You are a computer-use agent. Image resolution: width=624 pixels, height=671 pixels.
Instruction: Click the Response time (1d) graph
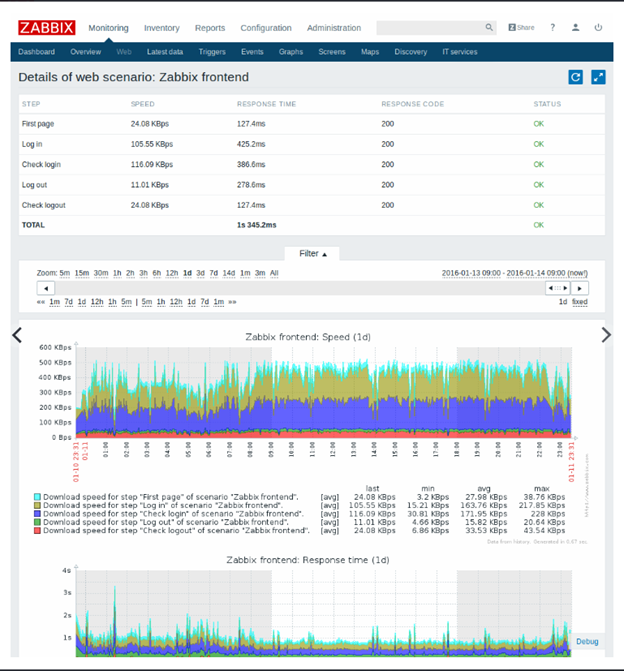(x=324, y=614)
